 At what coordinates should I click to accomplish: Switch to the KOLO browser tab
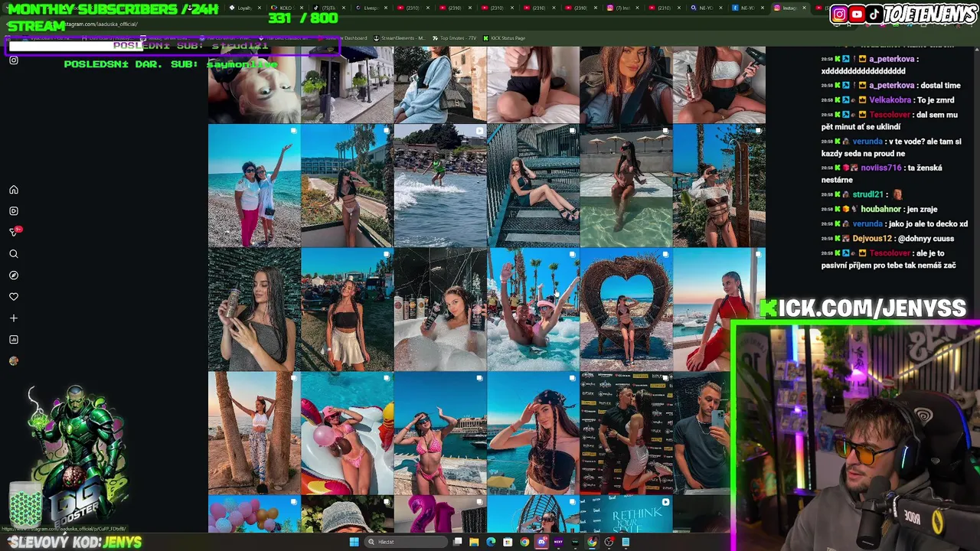289,8
